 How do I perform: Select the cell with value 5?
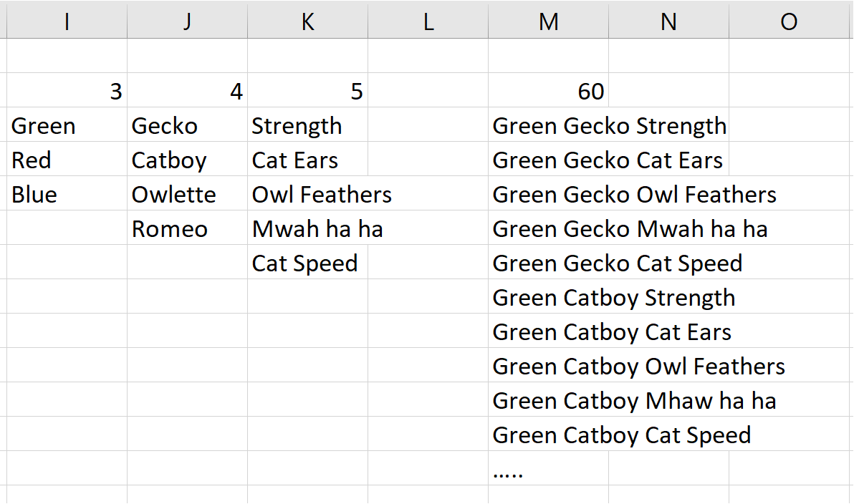click(307, 91)
